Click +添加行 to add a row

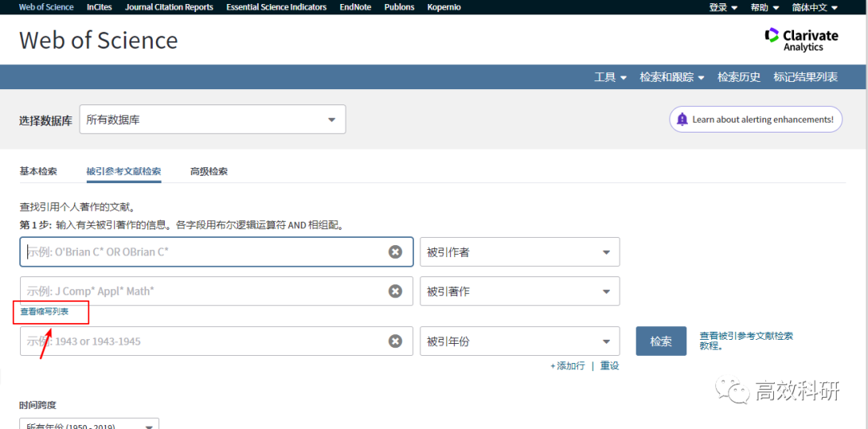[x=567, y=366]
